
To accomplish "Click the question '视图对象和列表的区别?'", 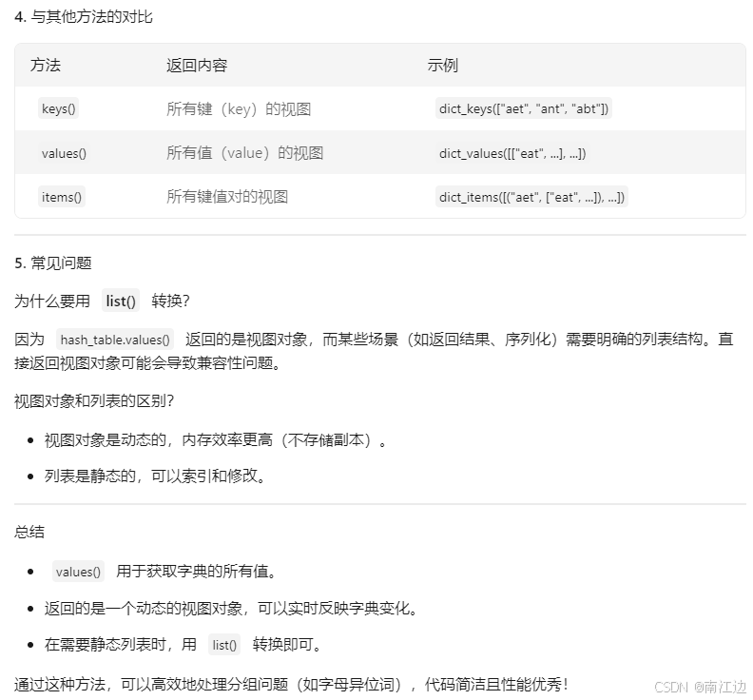I will click(94, 400).
